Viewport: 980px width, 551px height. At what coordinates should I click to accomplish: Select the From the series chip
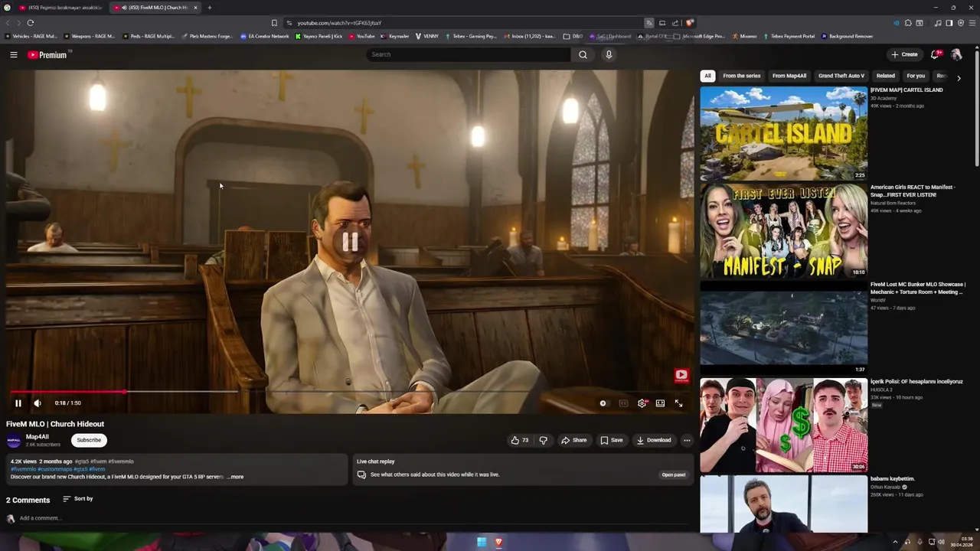coord(742,76)
